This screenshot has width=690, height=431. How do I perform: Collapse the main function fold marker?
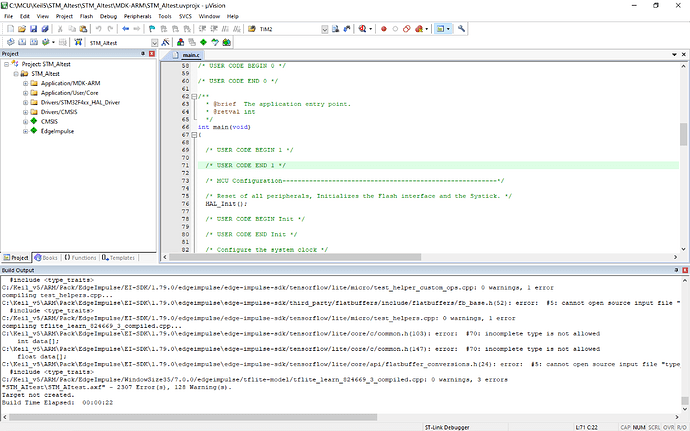194,134
